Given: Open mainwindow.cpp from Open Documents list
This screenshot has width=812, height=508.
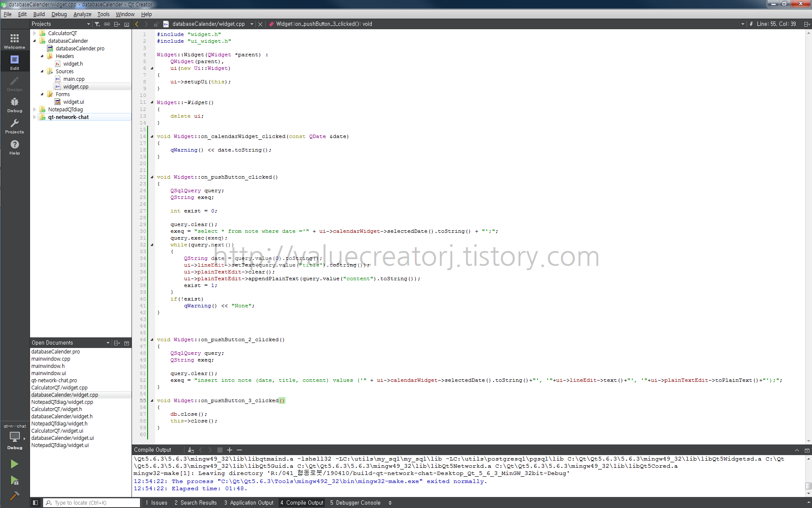Looking at the screenshot, I should point(51,359).
